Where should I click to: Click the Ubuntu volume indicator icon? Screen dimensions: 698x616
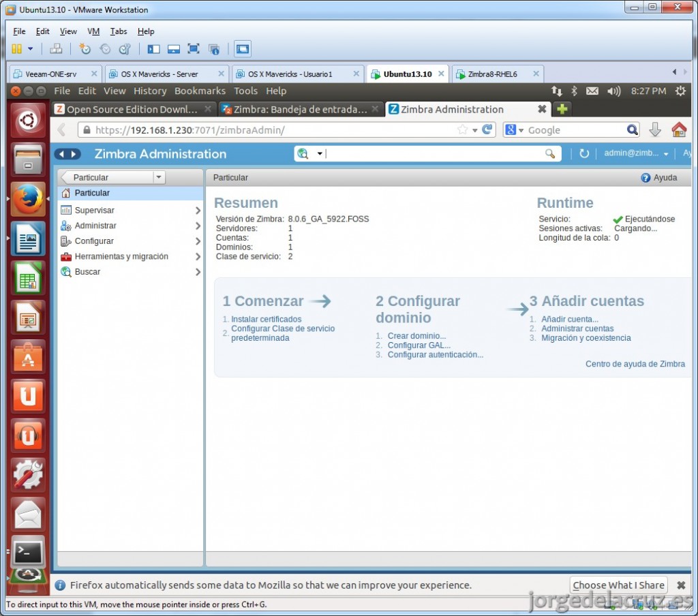tap(613, 91)
